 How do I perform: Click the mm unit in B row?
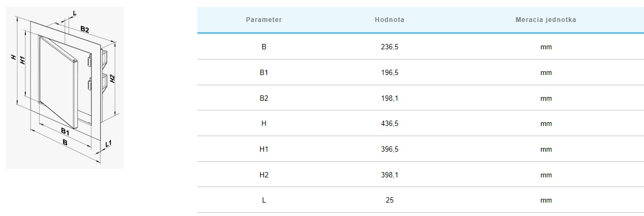point(546,47)
